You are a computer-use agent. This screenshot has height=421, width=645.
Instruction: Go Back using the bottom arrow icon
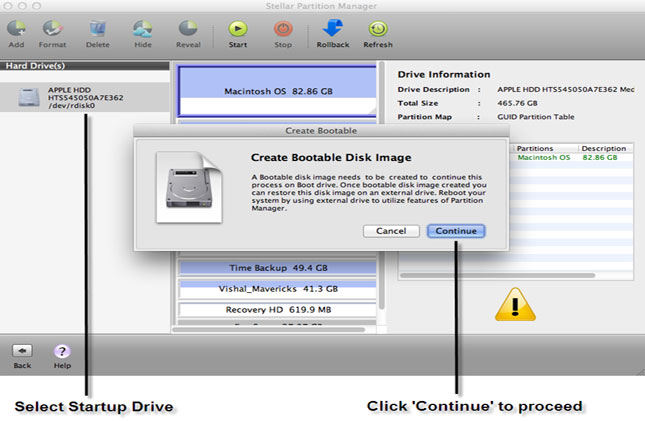pos(22,351)
